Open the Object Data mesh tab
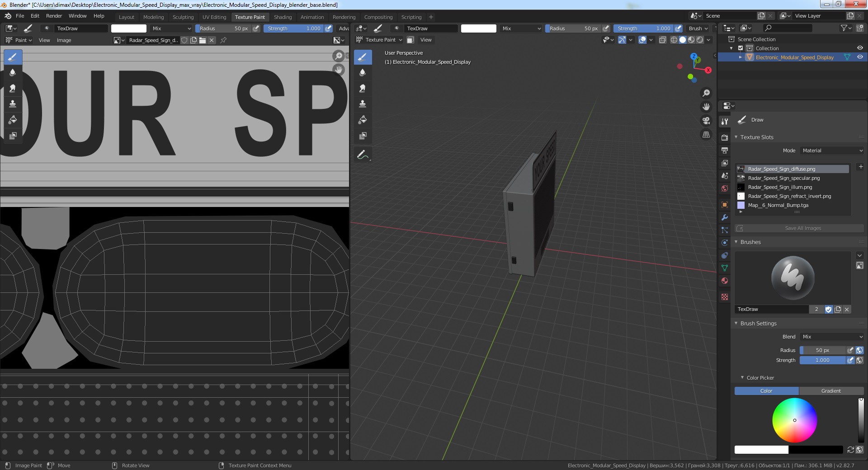The image size is (868, 470). [x=725, y=268]
